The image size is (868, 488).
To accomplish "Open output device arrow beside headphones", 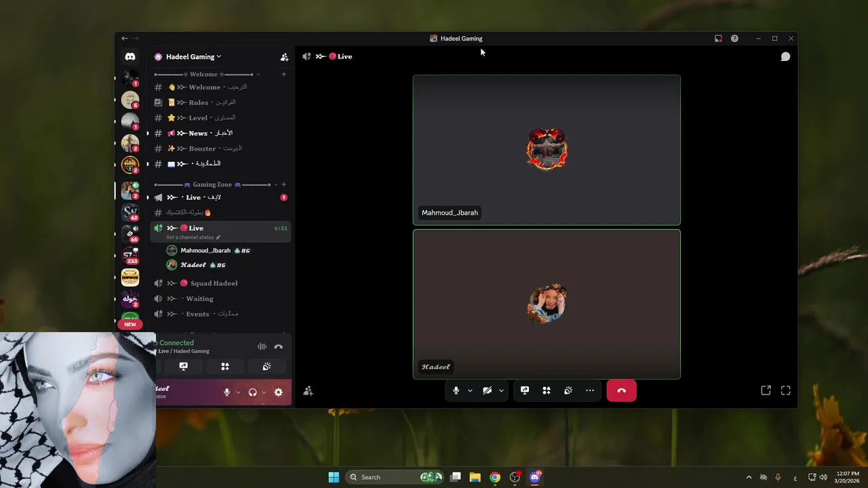I will (264, 392).
